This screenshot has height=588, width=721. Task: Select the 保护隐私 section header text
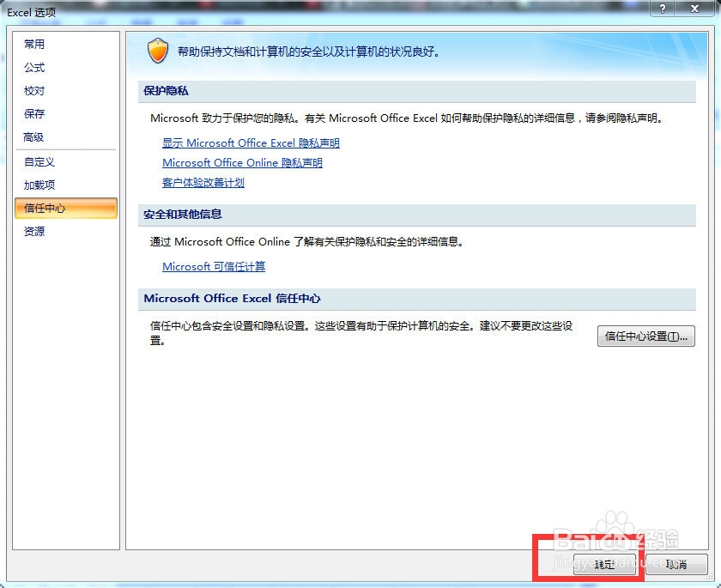pyautogui.click(x=166, y=91)
